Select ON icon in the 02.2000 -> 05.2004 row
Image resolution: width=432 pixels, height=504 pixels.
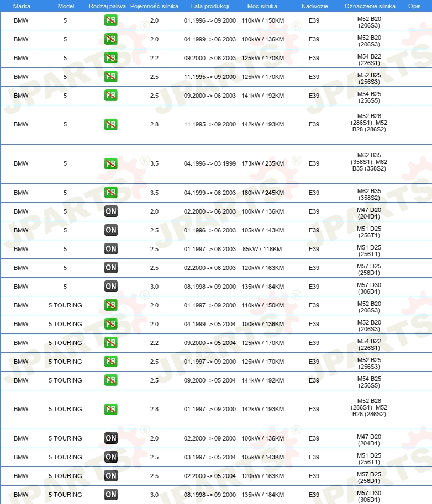click(110, 476)
